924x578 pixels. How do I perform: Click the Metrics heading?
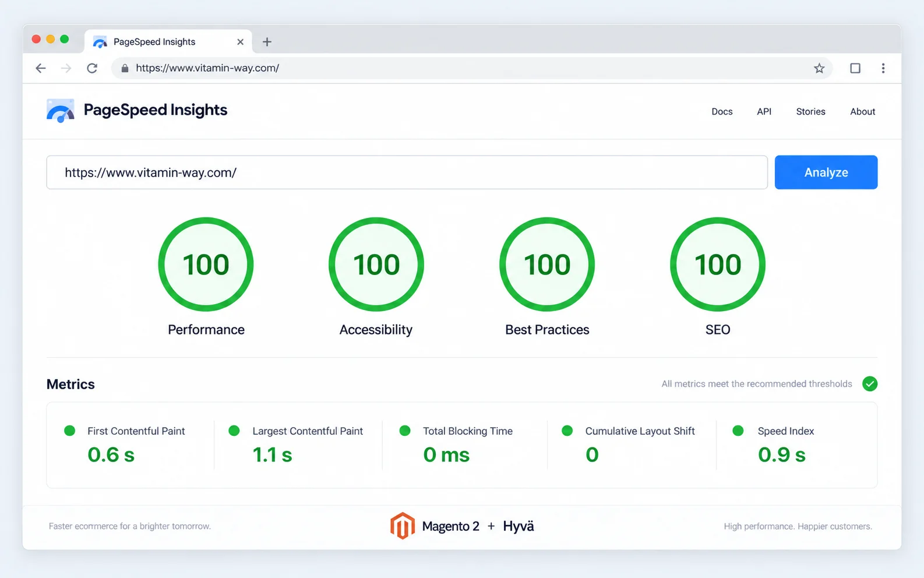click(70, 385)
